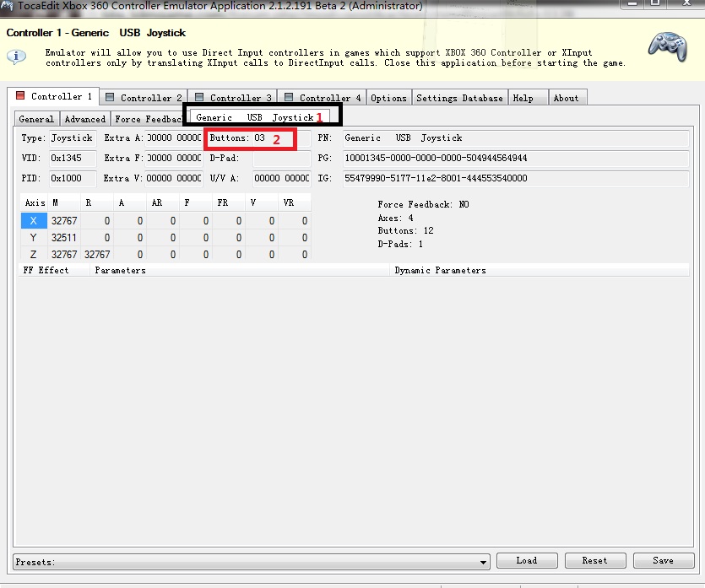Click the Axis column header
The height and width of the screenshot is (588, 705).
pos(34,203)
